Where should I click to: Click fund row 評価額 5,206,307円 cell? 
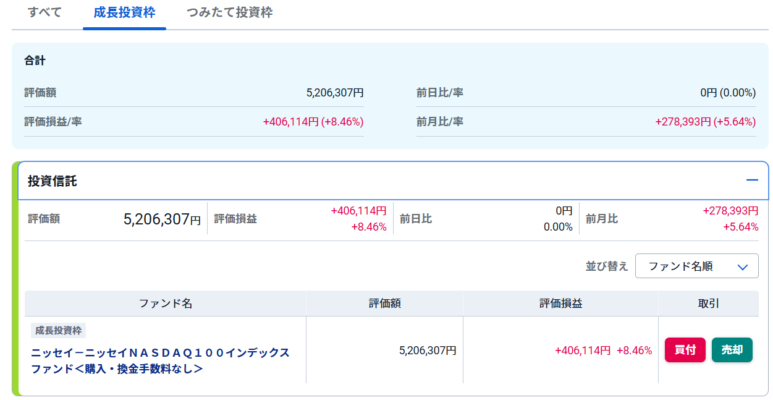427,351
